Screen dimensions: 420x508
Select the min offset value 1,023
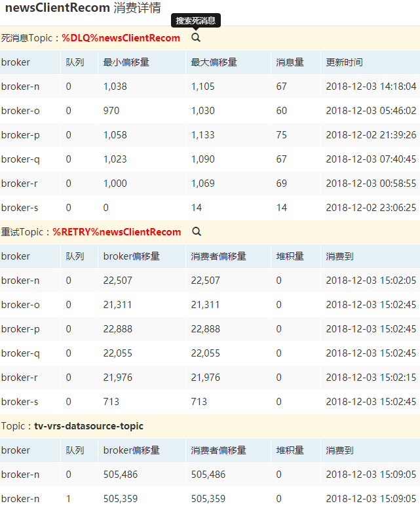click(115, 159)
